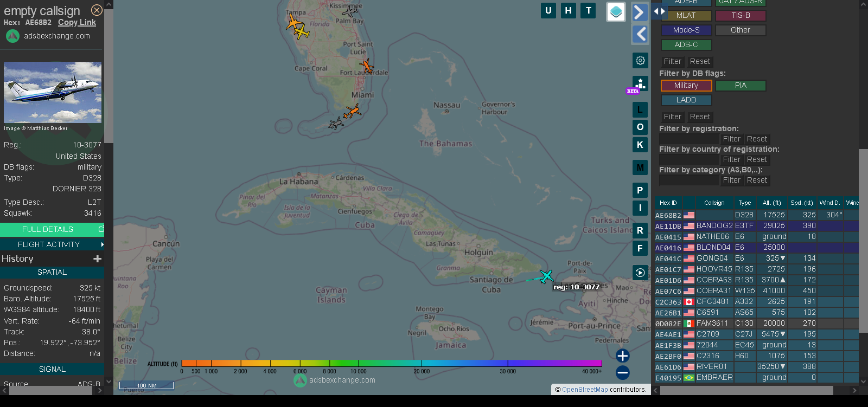Image resolution: width=868 pixels, height=407 pixels.
Task: Toggle the U map button
Action: coord(548,10)
